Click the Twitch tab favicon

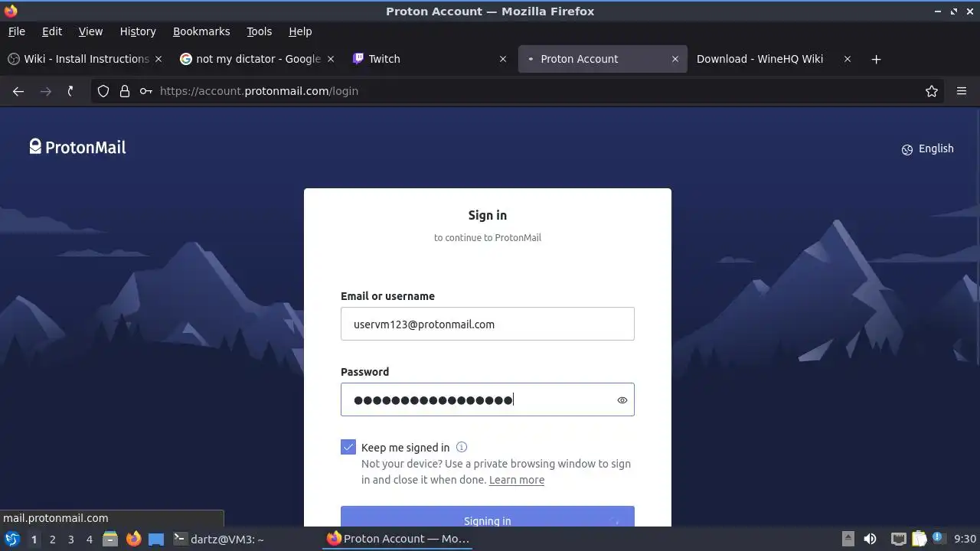click(358, 59)
